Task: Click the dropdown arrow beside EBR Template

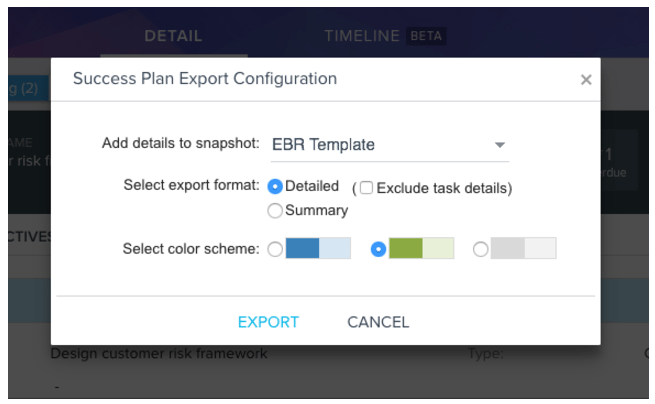Action: coord(500,145)
